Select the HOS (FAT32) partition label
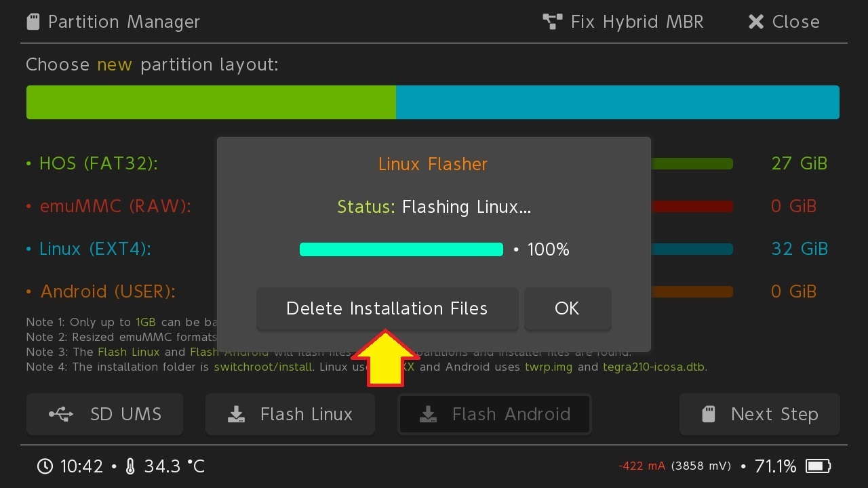868x488 pixels. pyautogui.click(x=98, y=163)
